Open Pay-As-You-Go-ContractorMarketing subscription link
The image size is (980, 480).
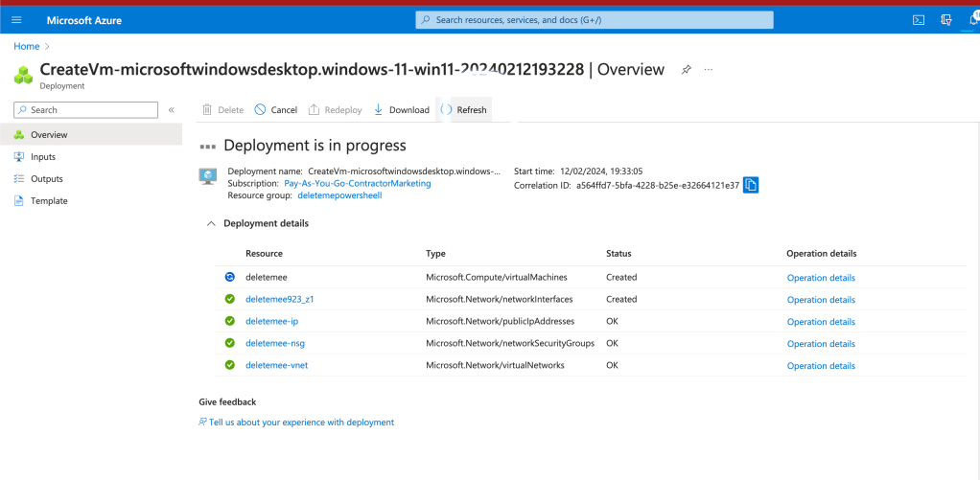[358, 184]
